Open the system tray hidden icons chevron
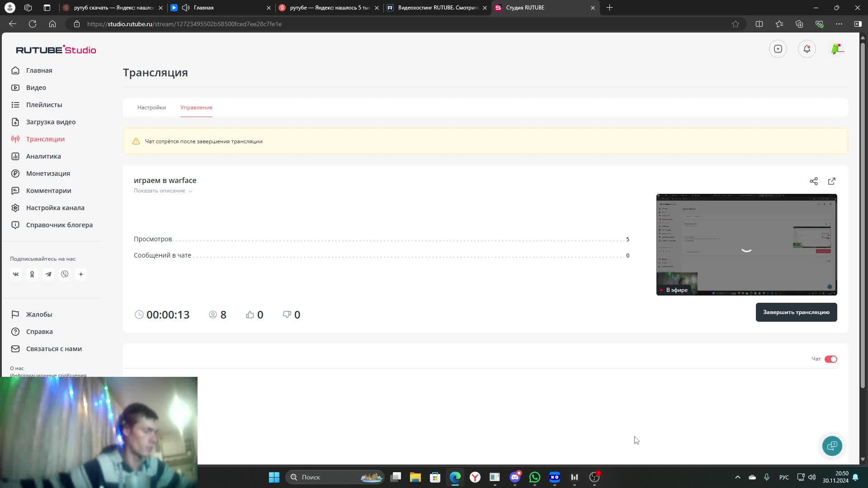Screen dimensions: 868x488 737,477
